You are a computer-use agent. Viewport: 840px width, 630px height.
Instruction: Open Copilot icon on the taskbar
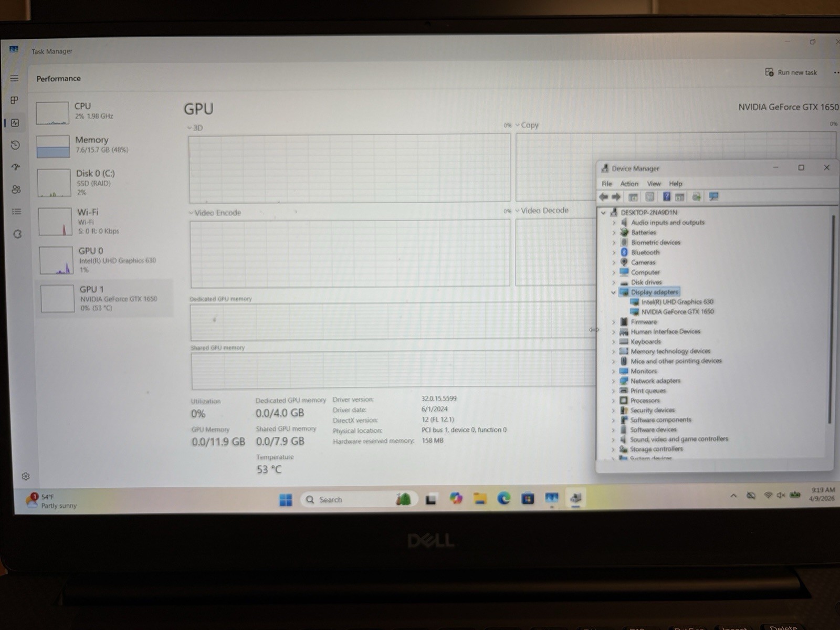click(x=456, y=499)
